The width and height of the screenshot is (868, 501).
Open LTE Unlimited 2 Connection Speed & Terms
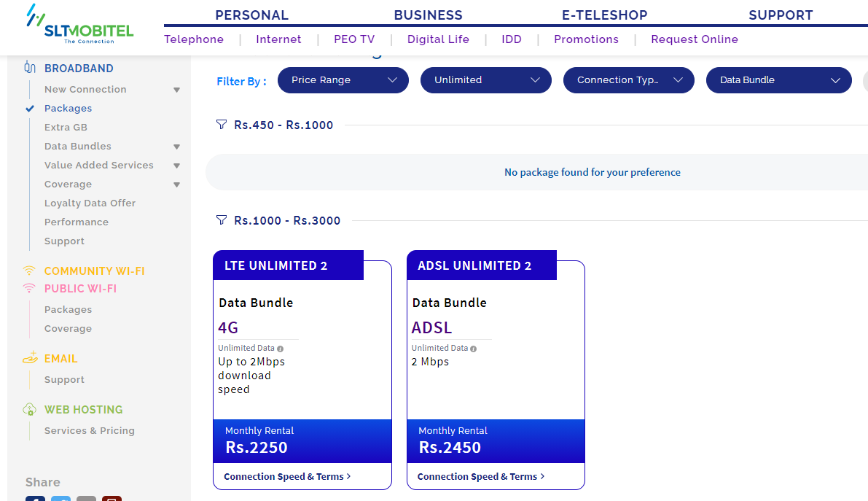click(287, 477)
